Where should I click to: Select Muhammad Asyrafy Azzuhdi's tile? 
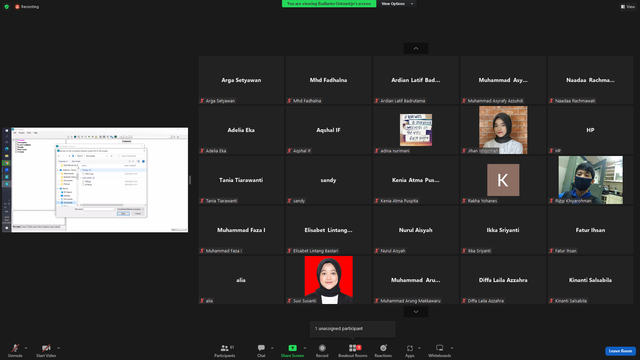click(503, 80)
